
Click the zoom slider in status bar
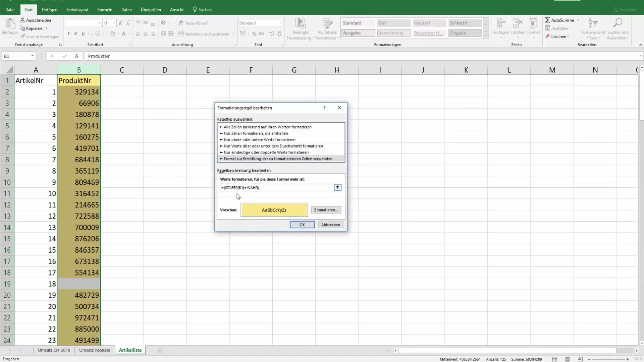point(608,359)
